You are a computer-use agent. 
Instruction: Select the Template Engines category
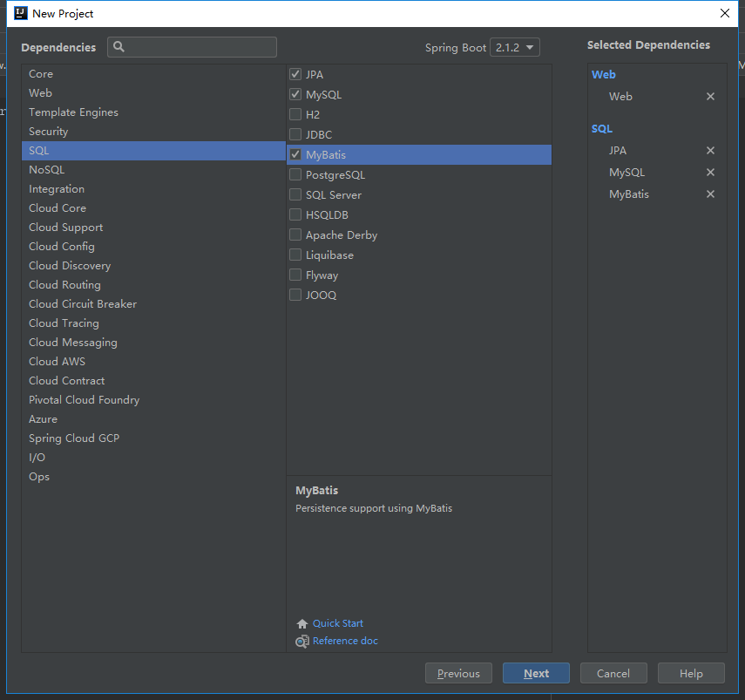click(153, 112)
